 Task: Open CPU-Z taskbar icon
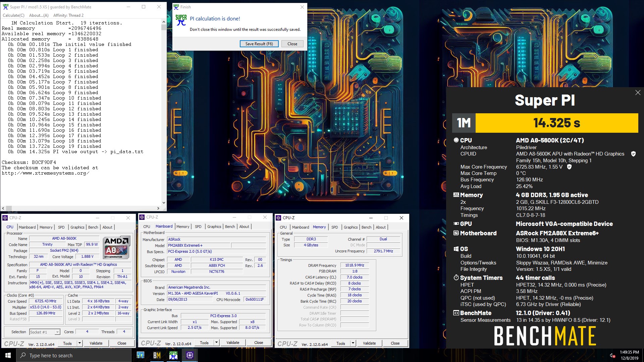click(190, 355)
